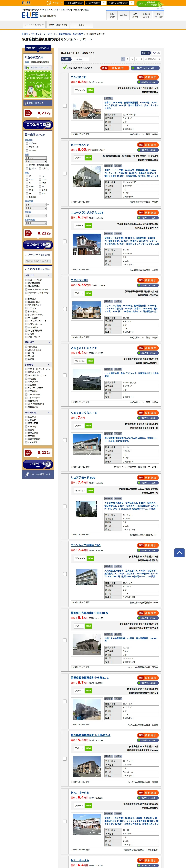
Task: Save search conditions with 検索条件を保存する
Action: [38, 67]
